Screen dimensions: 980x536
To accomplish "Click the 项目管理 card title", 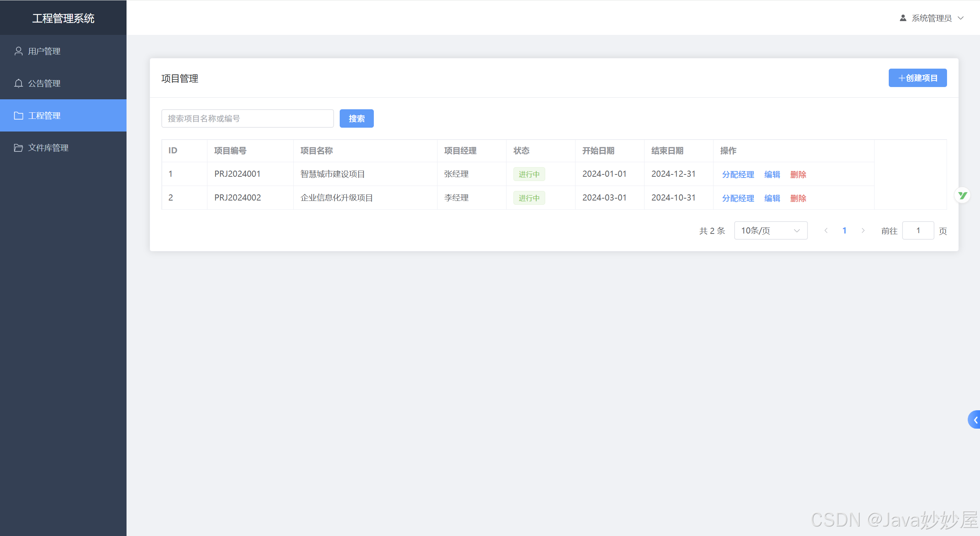I will coord(180,78).
